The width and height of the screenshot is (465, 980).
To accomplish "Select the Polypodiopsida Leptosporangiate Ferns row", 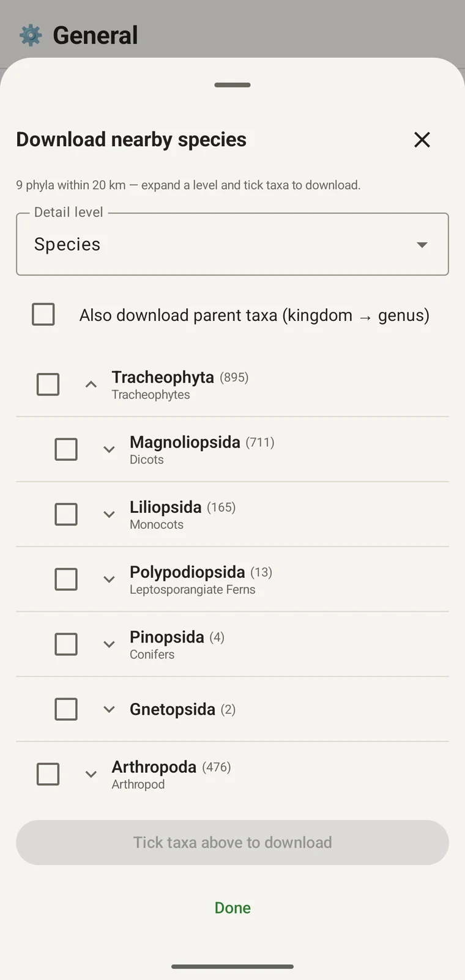I will [x=232, y=580].
